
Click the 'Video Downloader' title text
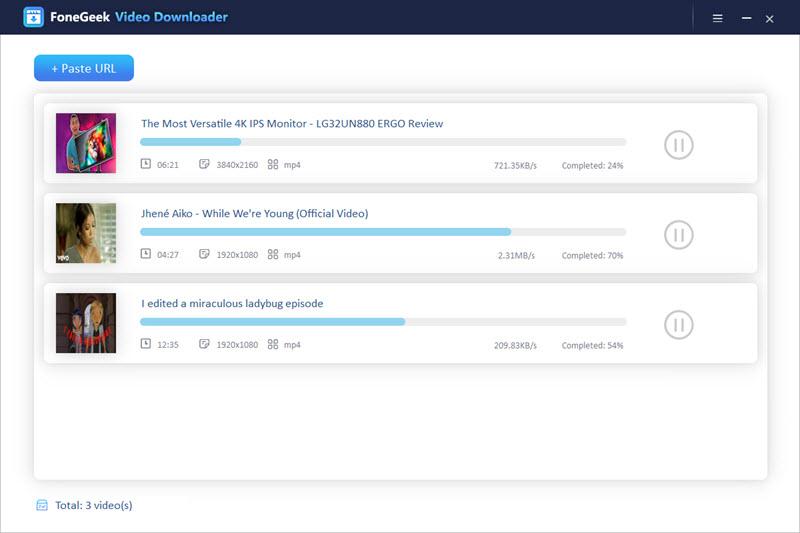[171, 17]
